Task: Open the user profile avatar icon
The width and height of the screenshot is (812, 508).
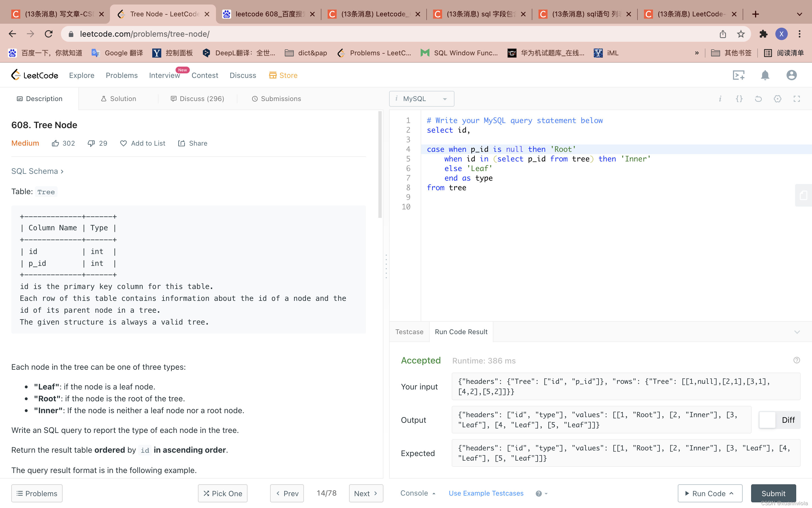Action: 791,75
